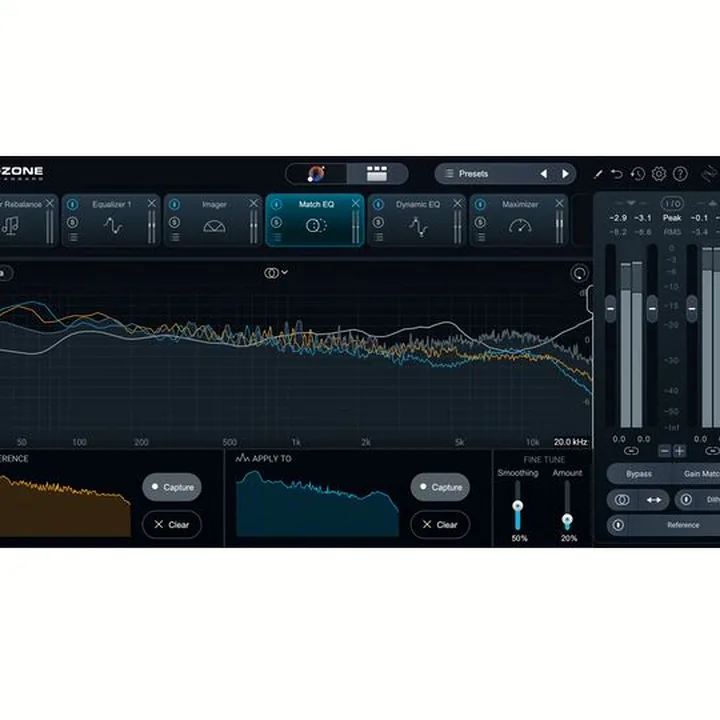Clear the Apply To spectrum
The width and height of the screenshot is (720, 720).
(440, 524)
